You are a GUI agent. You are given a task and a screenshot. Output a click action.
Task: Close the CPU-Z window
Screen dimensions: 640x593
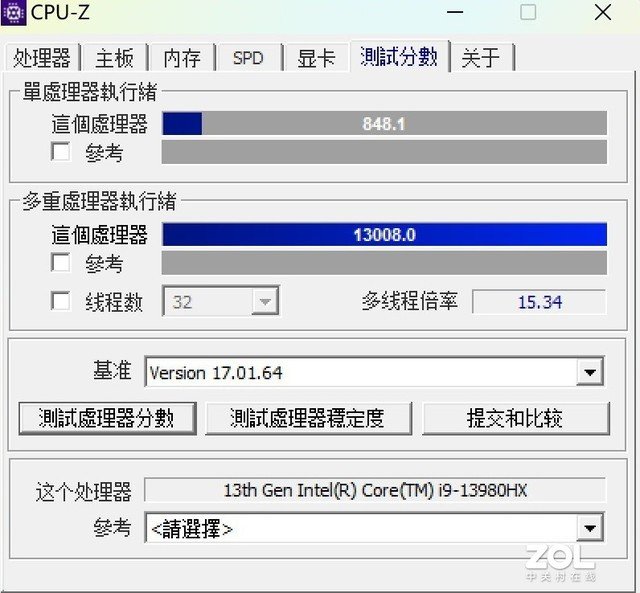pos(602,12)
